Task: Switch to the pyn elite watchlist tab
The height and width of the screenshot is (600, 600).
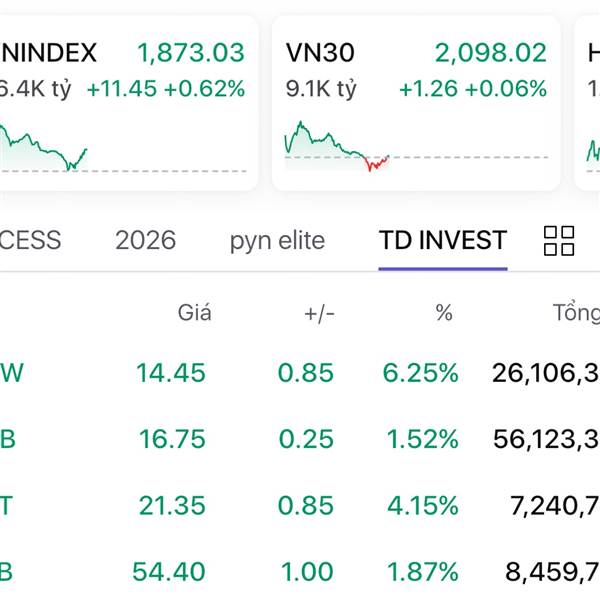Action: 277,241
